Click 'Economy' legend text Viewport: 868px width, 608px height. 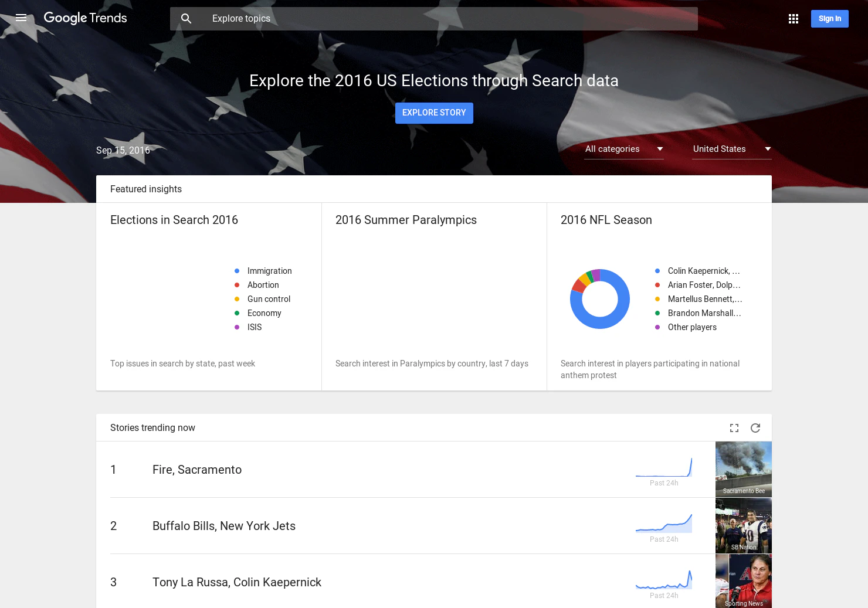[265, 313]
